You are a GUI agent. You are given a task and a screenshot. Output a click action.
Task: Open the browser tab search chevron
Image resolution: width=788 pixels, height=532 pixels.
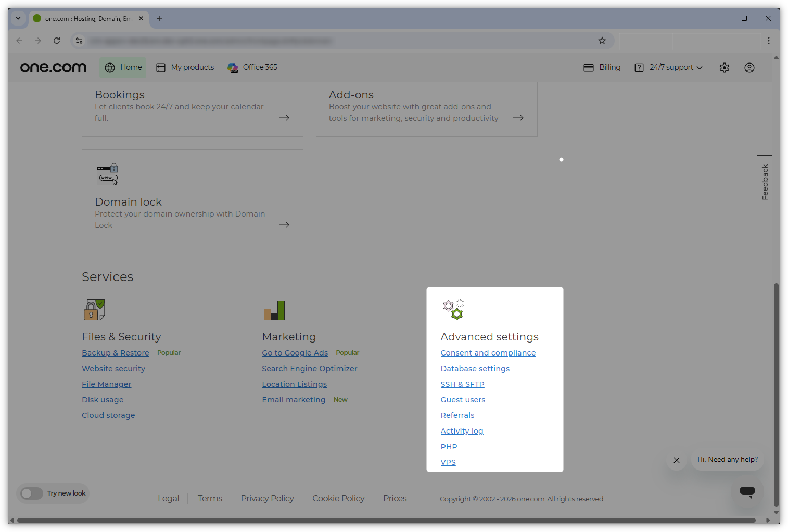point(18,18)
